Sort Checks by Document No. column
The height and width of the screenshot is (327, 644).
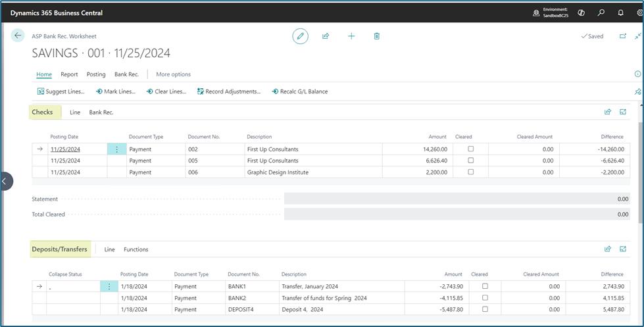(204, 137)
